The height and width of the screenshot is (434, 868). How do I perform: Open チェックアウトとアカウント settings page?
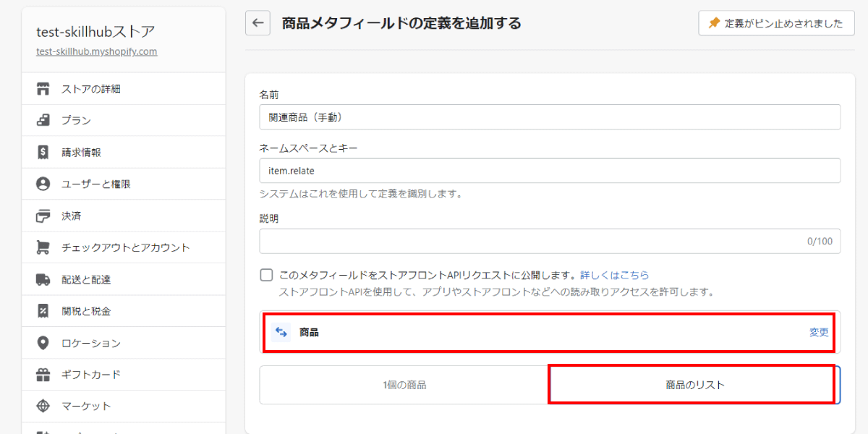[x=124, y=247]
